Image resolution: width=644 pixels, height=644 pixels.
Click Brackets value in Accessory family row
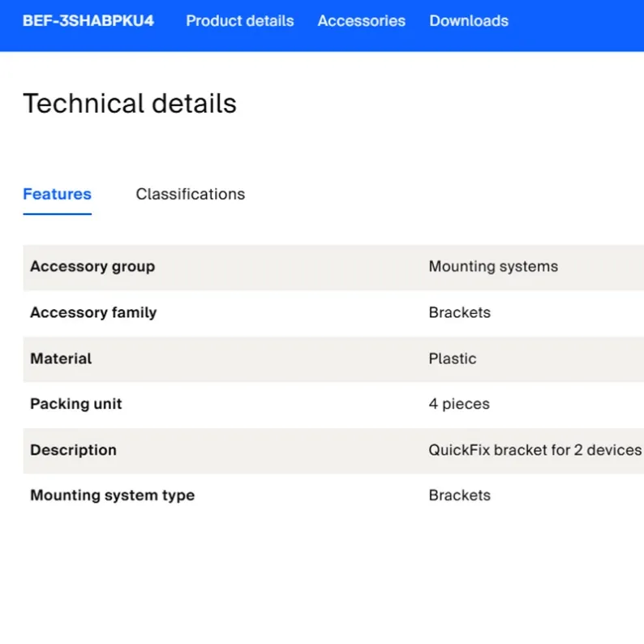(x=460, y=313)
